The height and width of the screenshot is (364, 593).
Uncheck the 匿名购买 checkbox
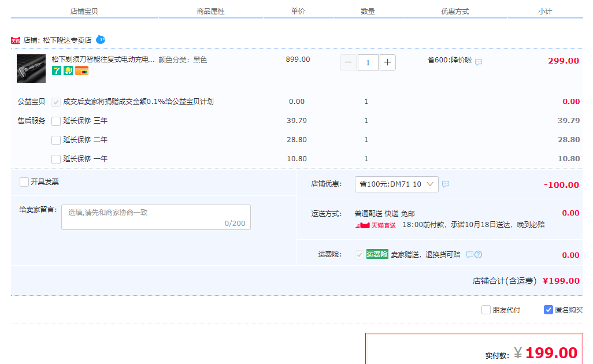(548, 310)
